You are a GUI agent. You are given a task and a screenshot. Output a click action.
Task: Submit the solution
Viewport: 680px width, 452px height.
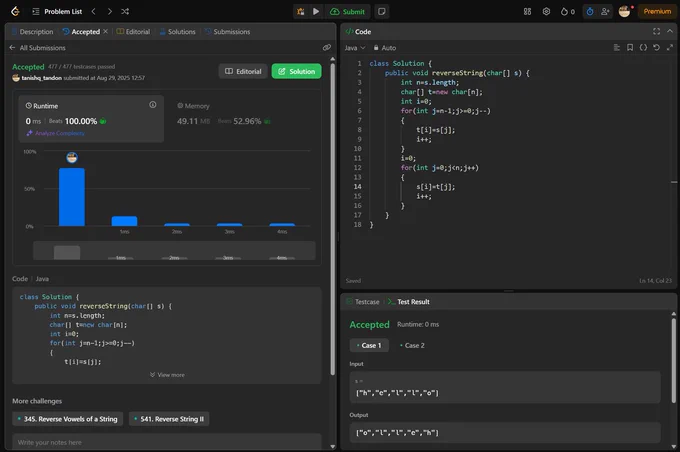coord(347,12)
